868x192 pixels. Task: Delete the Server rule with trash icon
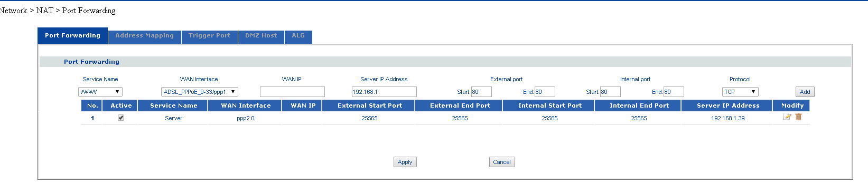pyautogui.click(x=798, y=117)
